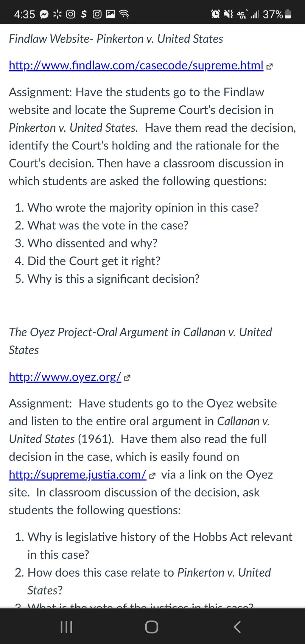Tap the heading Findlaw Website- Pinkerton v. United States
Image resolution: width=305 pixels, height=644 pixels.
[x=116, y=39]
